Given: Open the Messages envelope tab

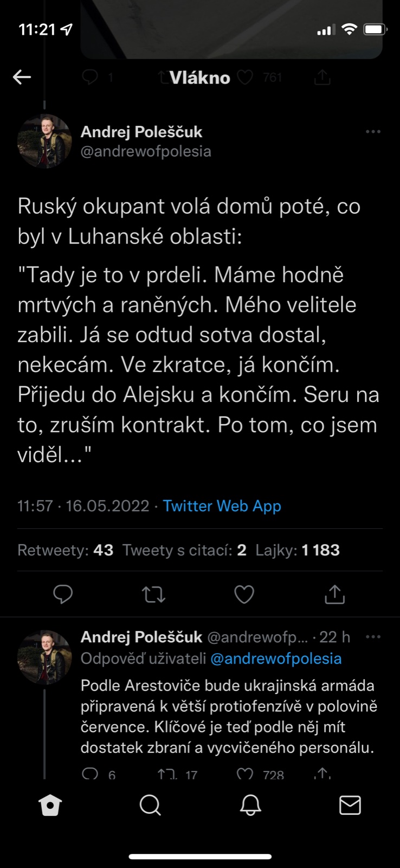Looking at the screenshot, I should tap(350, 805).
